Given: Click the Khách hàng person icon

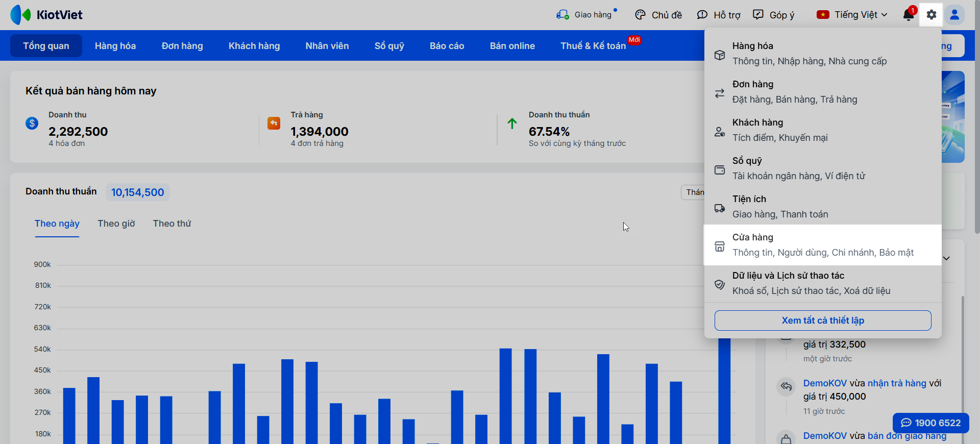Looking at the screenshot, I should [720, 132].
